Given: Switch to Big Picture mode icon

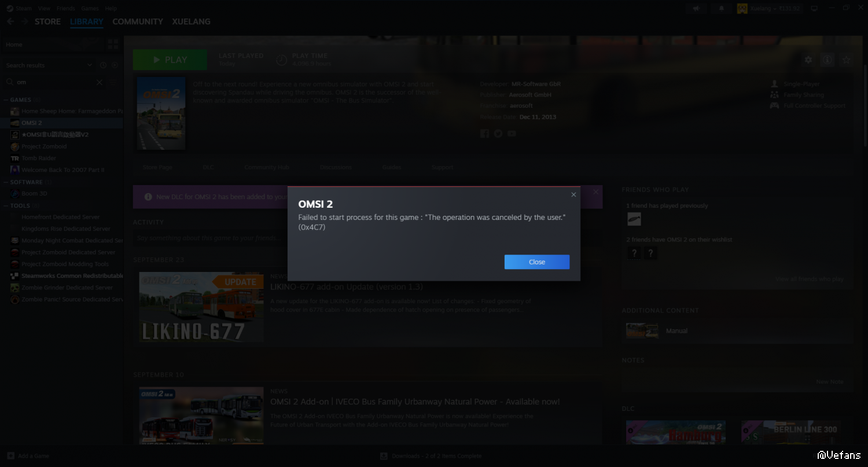Looking at the screenshot, I should pos(814,9).
